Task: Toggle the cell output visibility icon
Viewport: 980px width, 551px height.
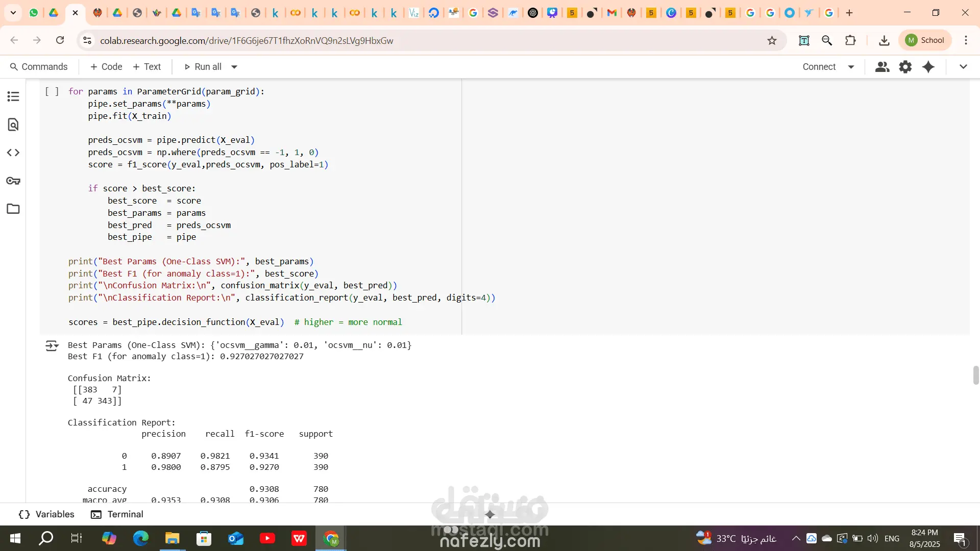Action: 52,346
